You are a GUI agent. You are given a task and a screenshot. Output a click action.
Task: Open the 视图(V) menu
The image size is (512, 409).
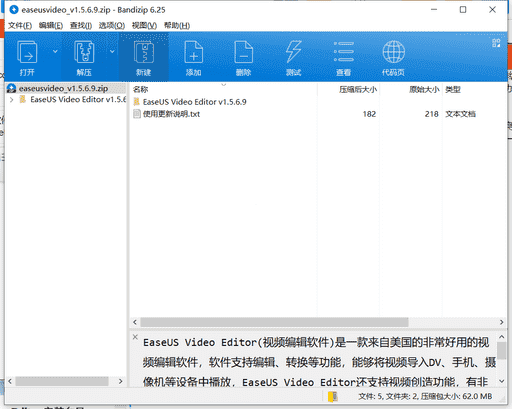[144, 25]
